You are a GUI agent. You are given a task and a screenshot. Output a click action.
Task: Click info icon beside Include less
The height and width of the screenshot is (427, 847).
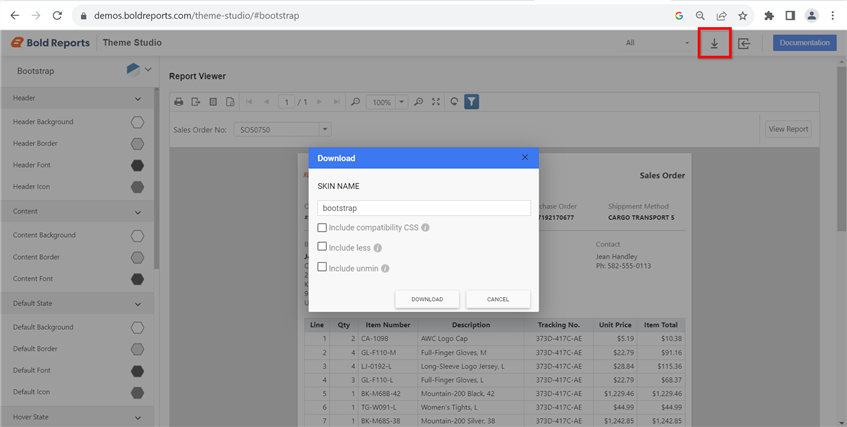(378, 248)
